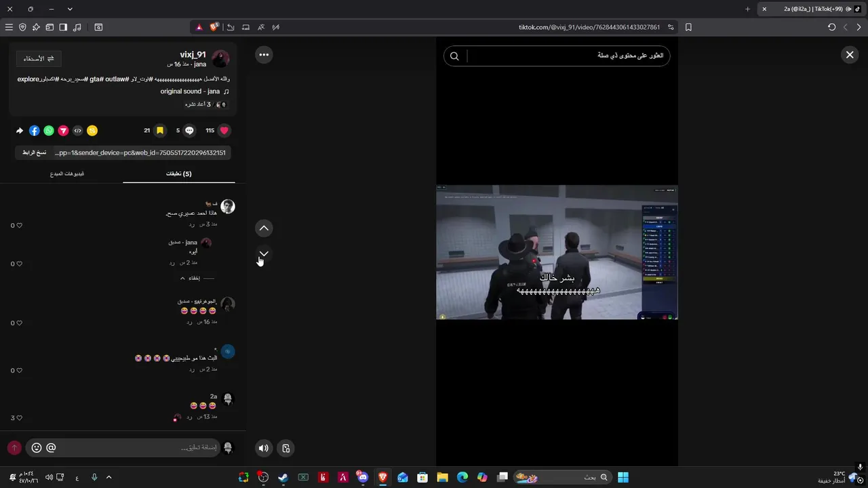Click the search magnifier in TikTok search

click(x=454, y=56)
